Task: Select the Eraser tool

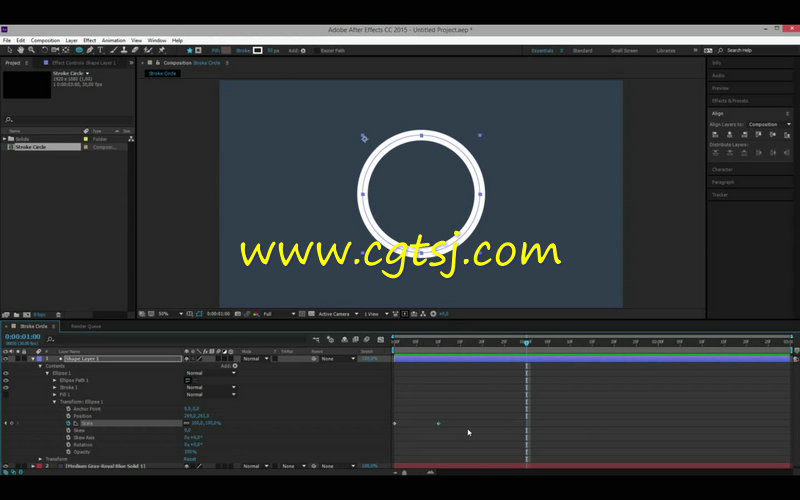Action: (135, 50)
